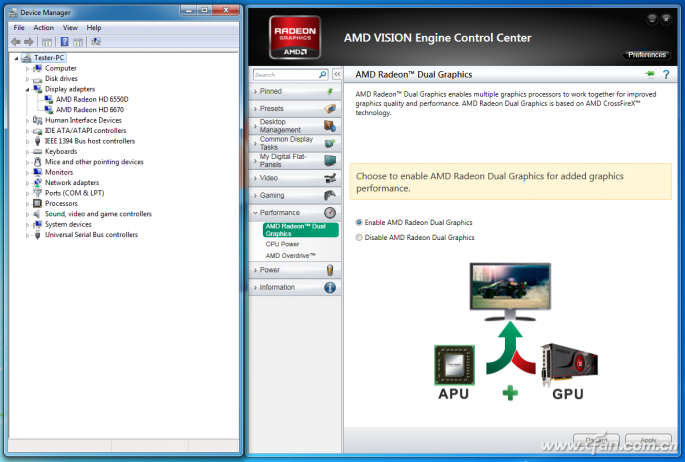Click the Performance gauge icon
The height and width of the screenshot is (462, 685).
click(330, 213)
